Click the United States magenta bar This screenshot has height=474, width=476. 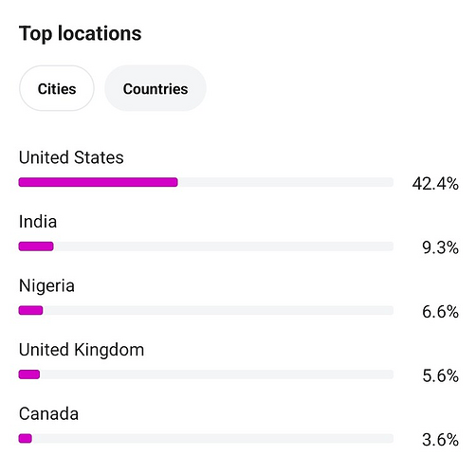coord(99,182)
